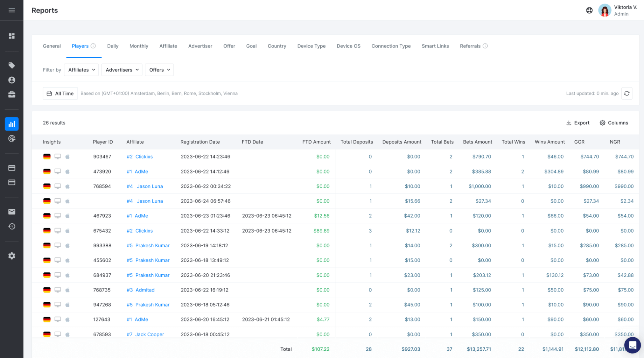This screenshot has height=358, width=644.
Task: Switch to the Daily reports tab
Action: click(112, 46)
